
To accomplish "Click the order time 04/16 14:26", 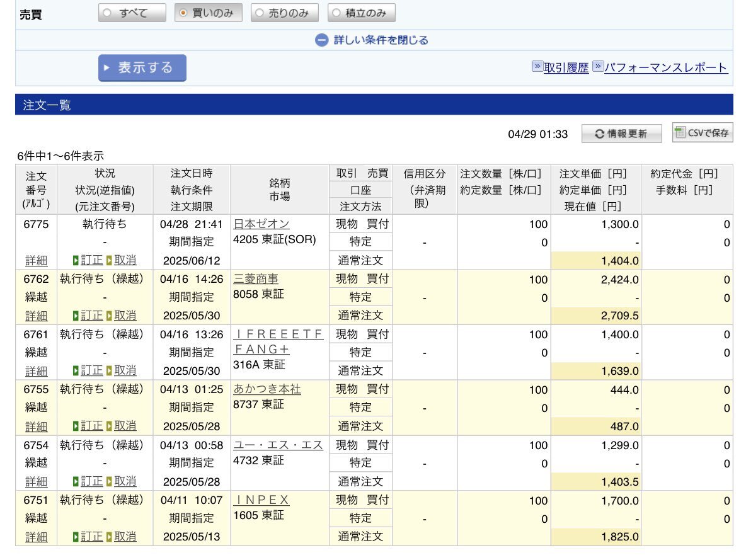I will click(192, 279).
